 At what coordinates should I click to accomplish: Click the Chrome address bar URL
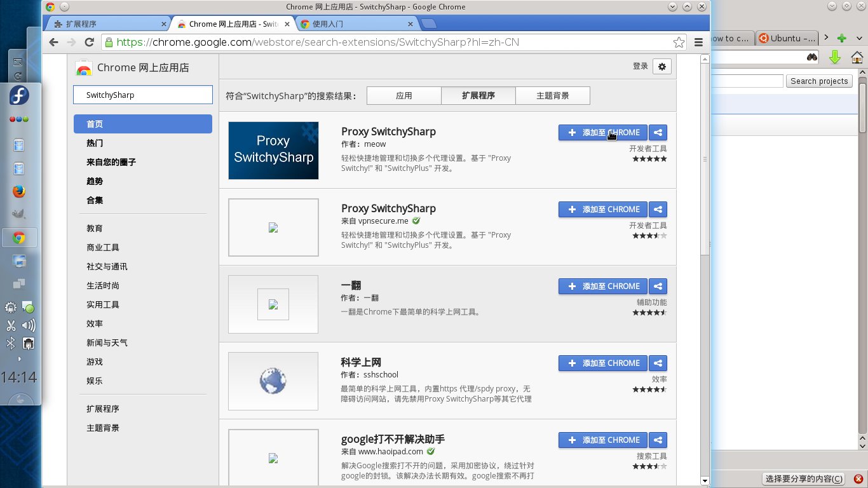(x=318, y=43)
